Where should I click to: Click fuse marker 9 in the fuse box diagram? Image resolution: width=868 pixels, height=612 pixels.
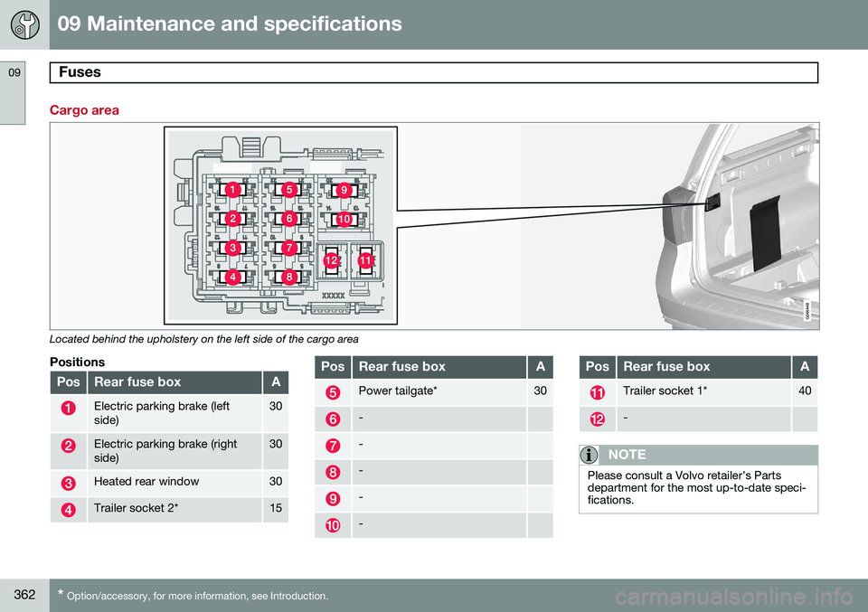344,191
